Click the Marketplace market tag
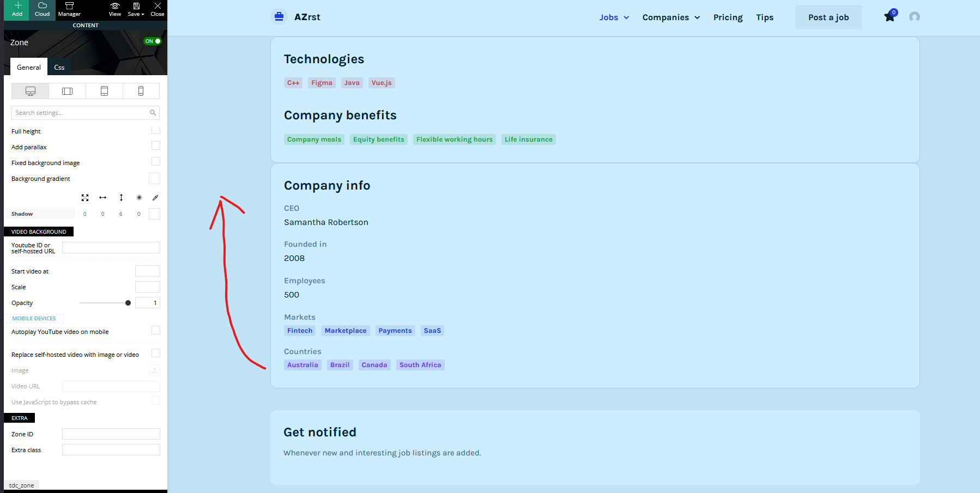The image size is (980, 493). coord(346,331)
